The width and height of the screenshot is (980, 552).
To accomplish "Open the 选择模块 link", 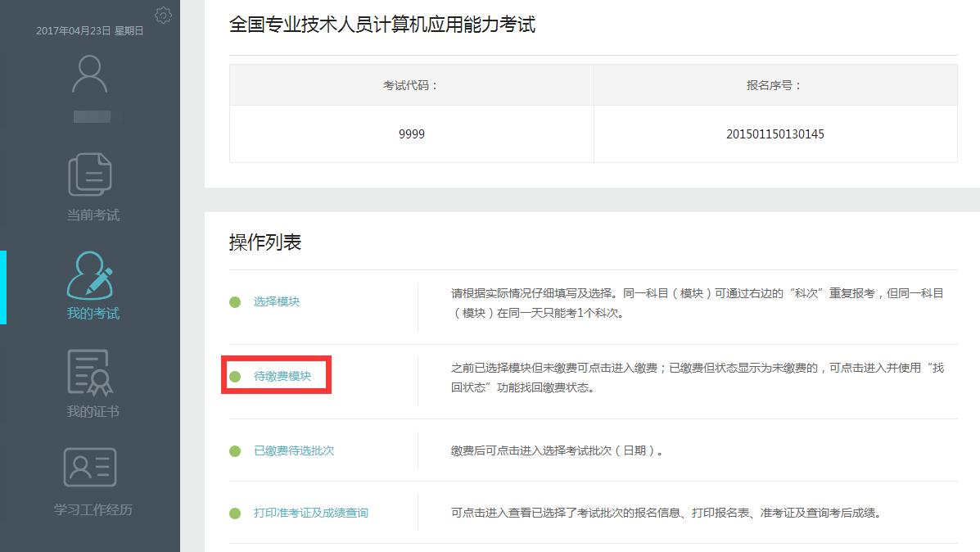I will (x=276, y=301).
